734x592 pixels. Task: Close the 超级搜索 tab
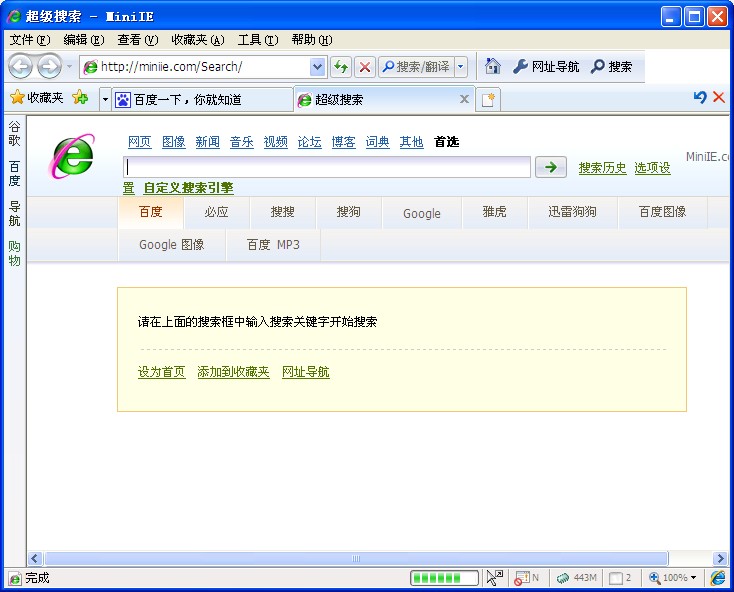(464, 99)
